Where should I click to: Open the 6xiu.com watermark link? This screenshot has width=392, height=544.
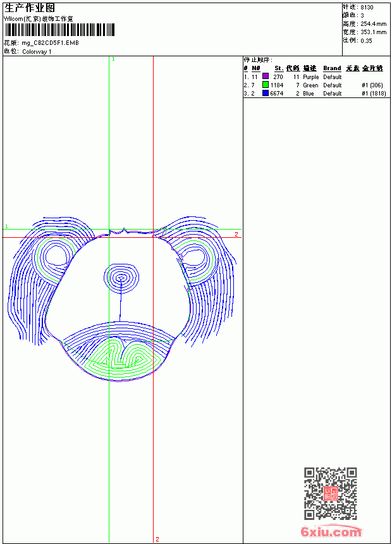[x=331, y=531]
